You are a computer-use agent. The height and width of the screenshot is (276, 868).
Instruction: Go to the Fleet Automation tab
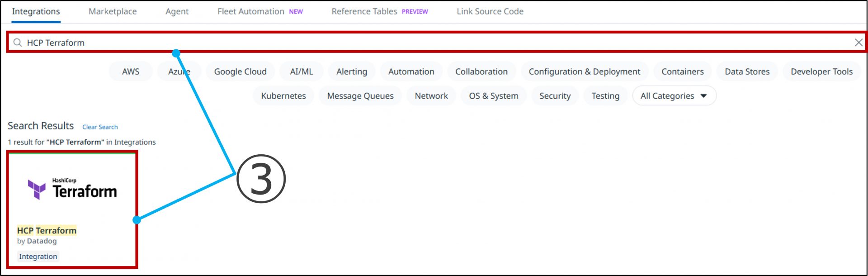pos(251,12)
